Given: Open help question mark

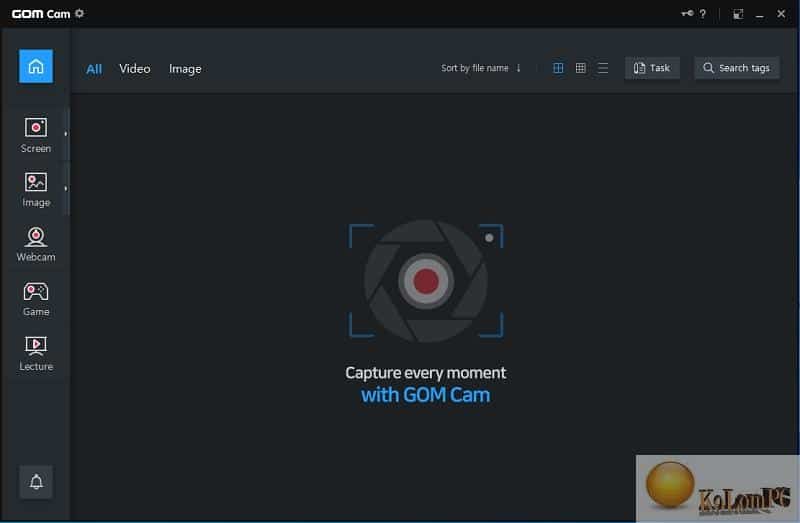Looking at the screenshot, I should pos(703,14).
